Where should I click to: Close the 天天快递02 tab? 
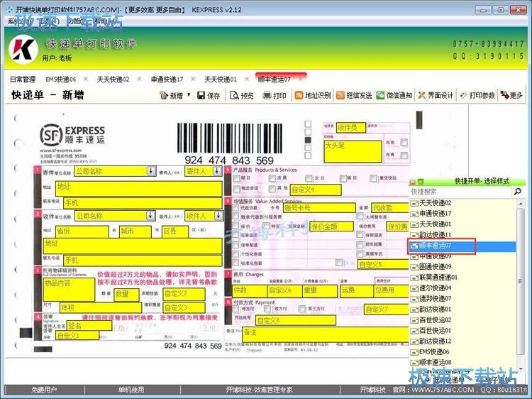coord(139,79)
